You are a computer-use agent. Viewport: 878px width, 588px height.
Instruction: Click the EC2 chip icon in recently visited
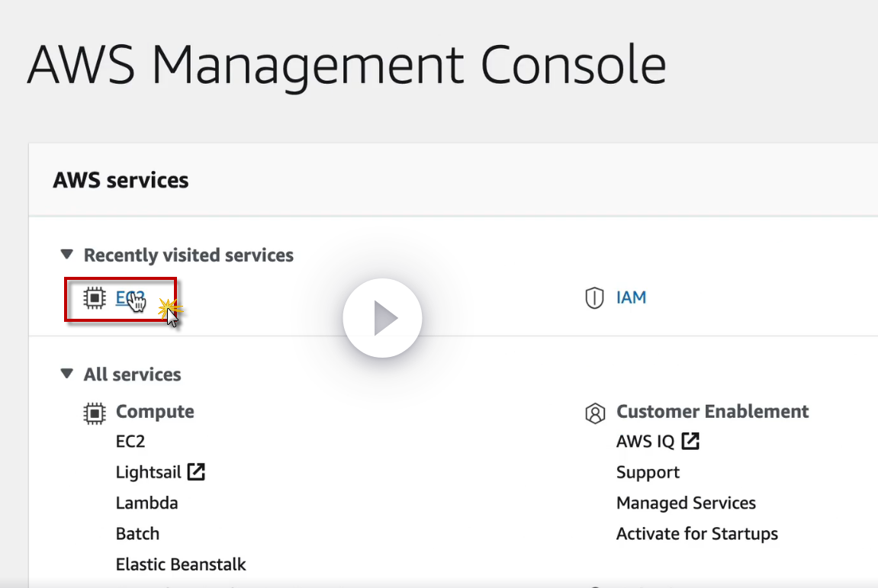(93, 298)
